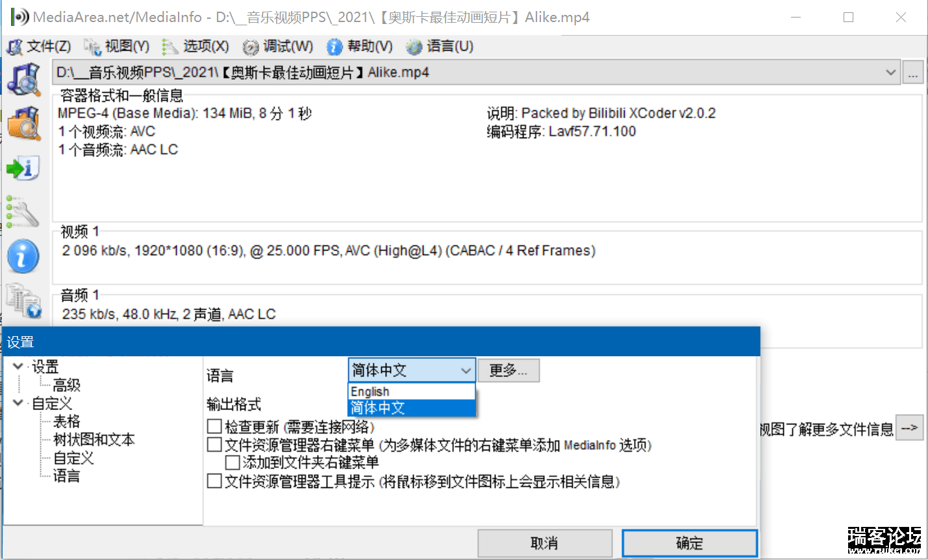Open the 视图(V) menu
This screenshot has width=928, height=560.
click(118, 47)
